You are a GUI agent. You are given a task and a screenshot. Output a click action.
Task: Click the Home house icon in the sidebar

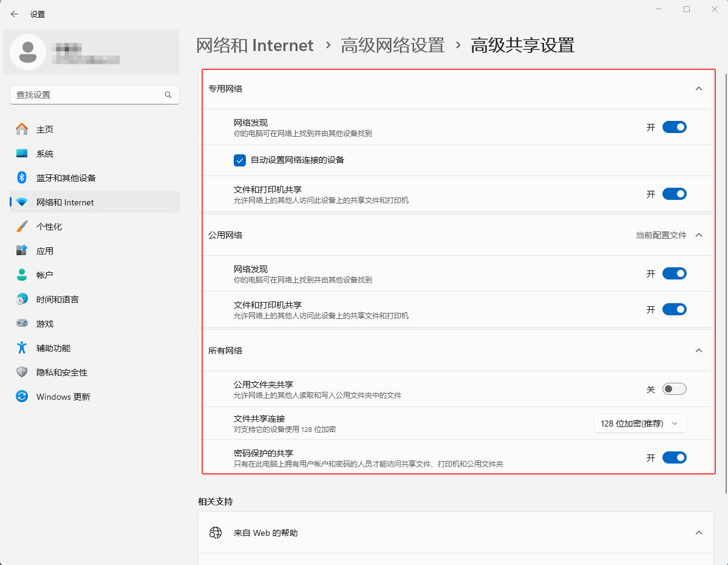pyautogui.click(x=22, y=129)
